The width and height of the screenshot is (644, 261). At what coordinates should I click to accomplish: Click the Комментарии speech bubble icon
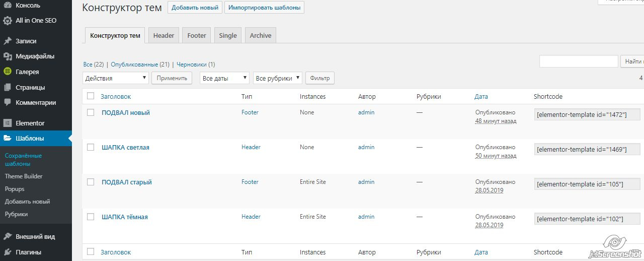coord(8,102)
